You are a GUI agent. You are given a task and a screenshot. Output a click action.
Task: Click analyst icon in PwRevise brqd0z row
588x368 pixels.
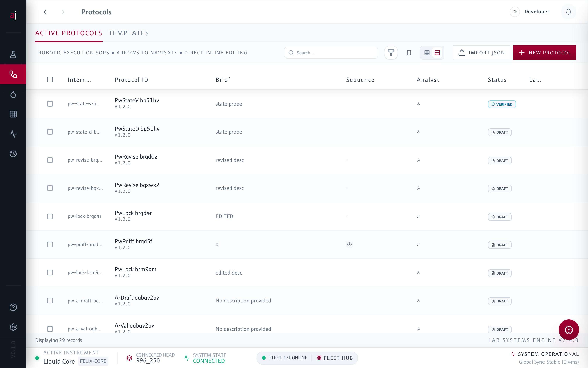point(418,160)
